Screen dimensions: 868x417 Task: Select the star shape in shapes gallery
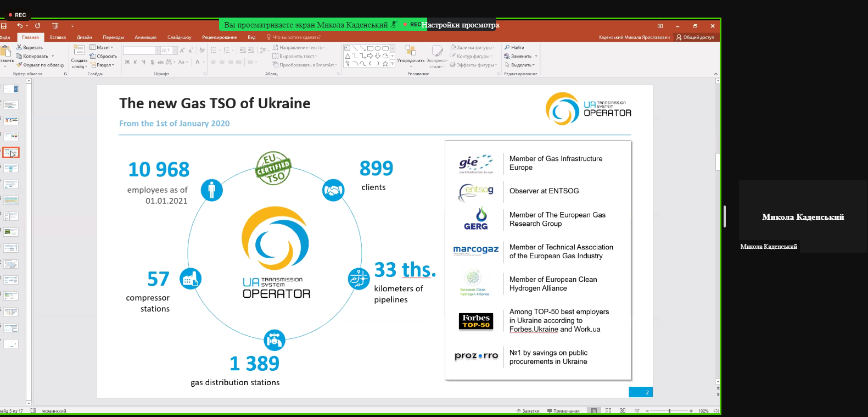coord(385,64)
